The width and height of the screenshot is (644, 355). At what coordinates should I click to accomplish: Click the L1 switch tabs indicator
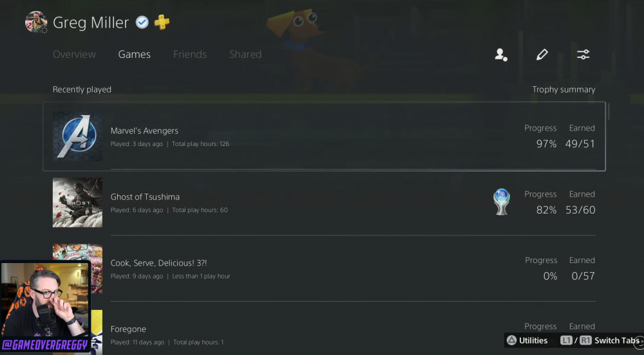[566, 340]
